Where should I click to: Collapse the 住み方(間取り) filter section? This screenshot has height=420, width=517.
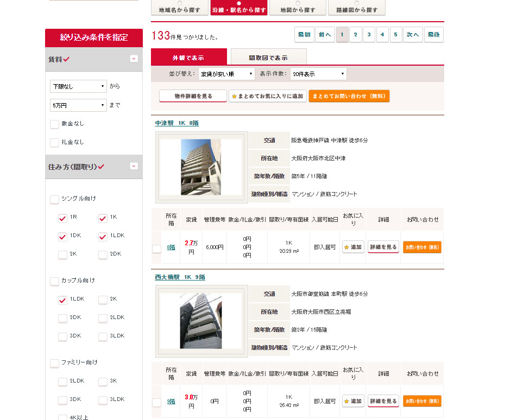[134, 166]
